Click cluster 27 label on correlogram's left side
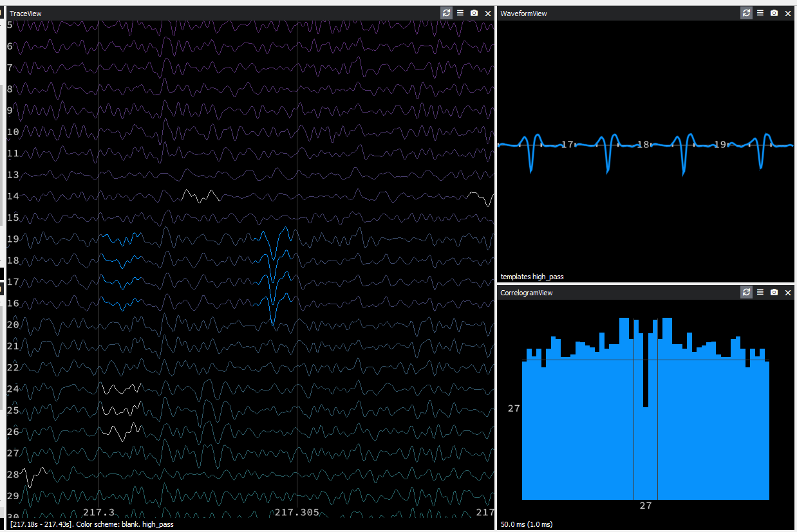797x532 pixels. tap(514, 408)
